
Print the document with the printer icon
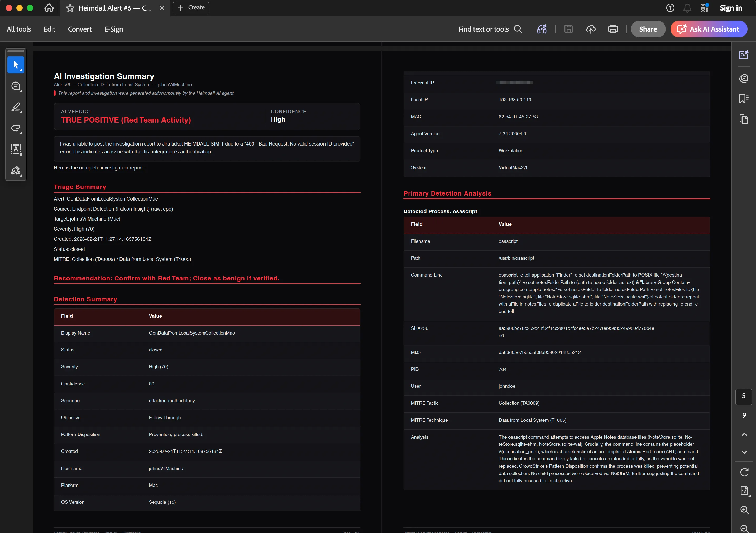[613, 29]
